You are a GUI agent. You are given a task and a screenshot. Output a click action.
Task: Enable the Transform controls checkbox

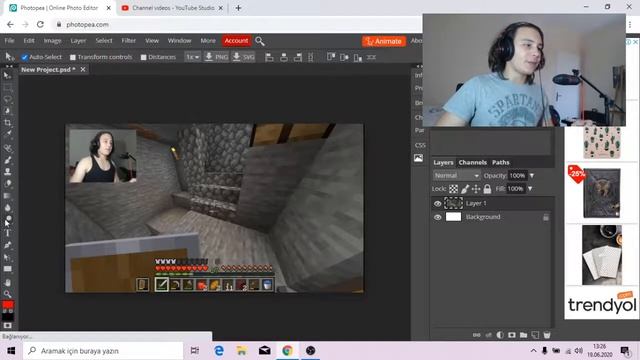click(x=73, y=58)
